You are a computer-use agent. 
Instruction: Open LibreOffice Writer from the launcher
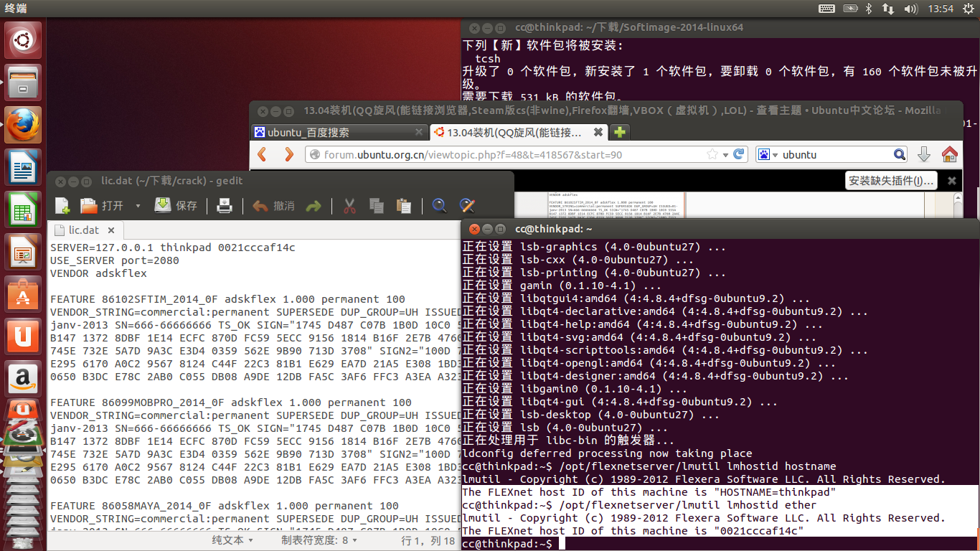click(x=23, y=167)
